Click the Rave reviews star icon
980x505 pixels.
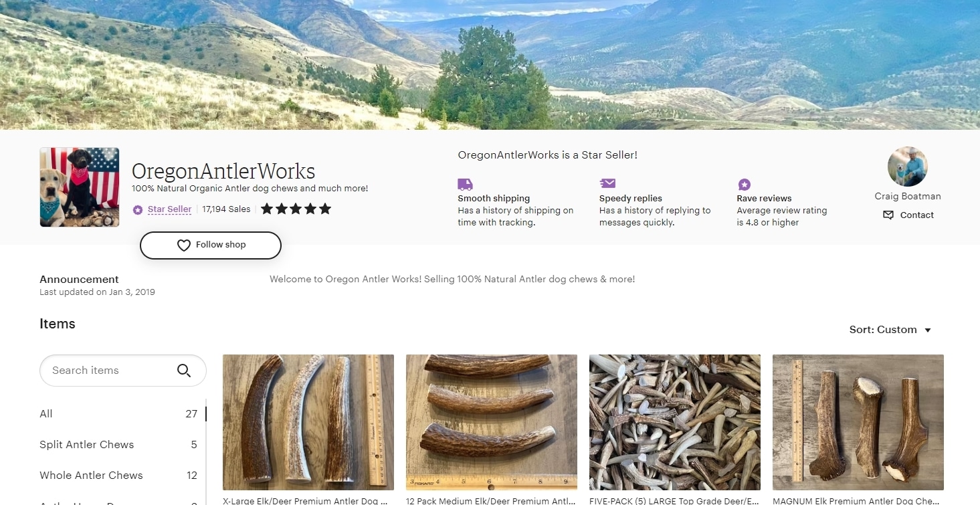[x=744, y=185]
